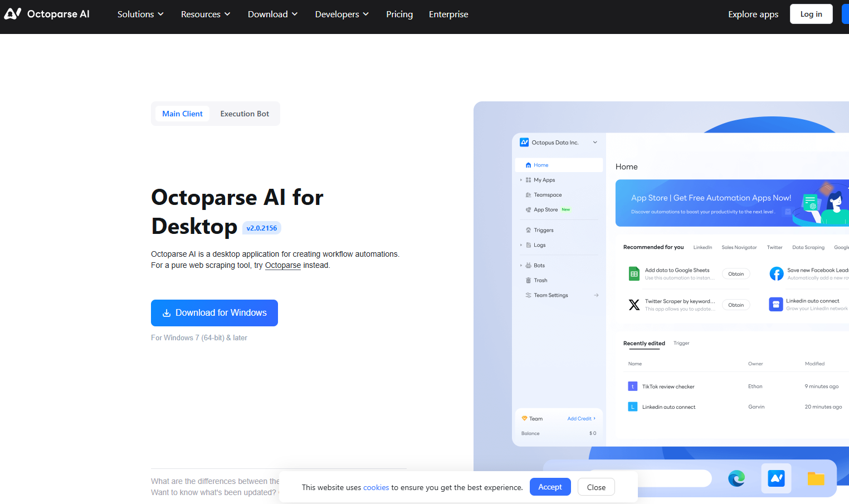Image resolution: width=849 pixels, height=504 pixels.
Task: Open the Octoparse link in description
Action: point(283,265)
